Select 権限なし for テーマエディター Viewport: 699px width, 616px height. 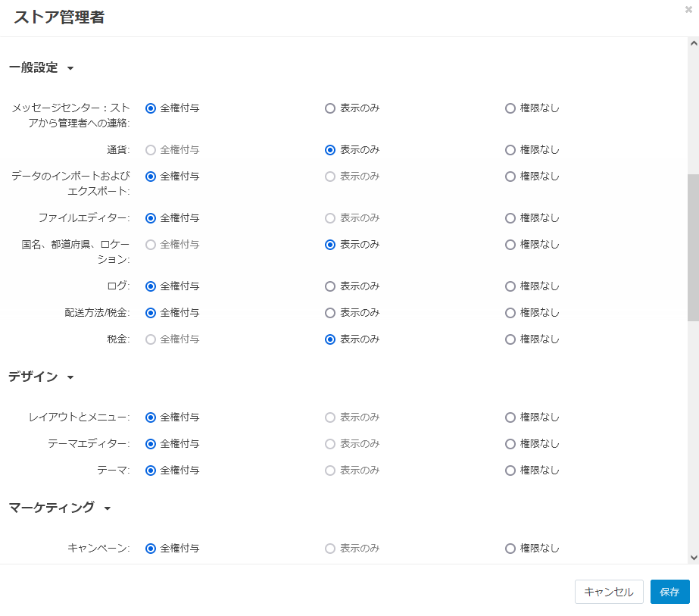tap(510, 444)
